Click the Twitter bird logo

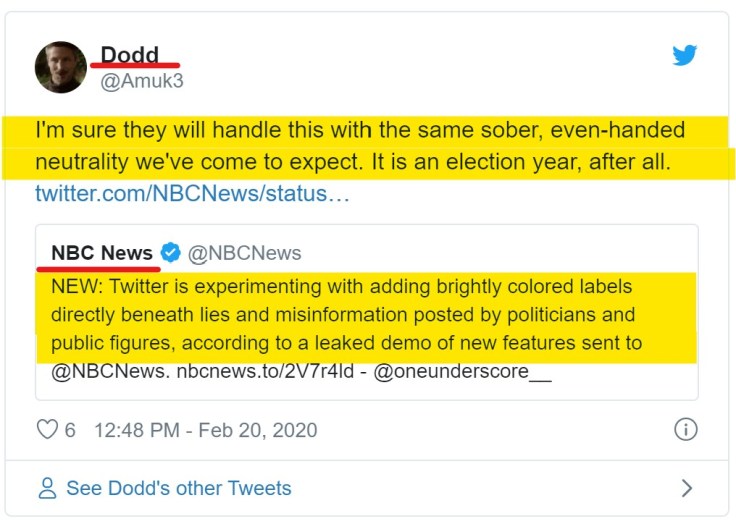[x=685, y=56]
